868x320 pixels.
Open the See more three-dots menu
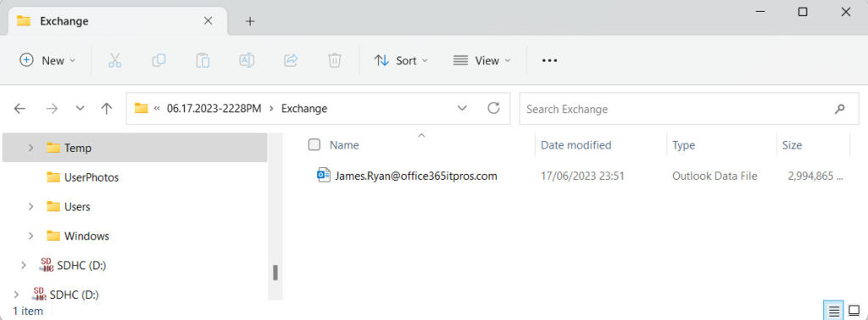(549, 60)
